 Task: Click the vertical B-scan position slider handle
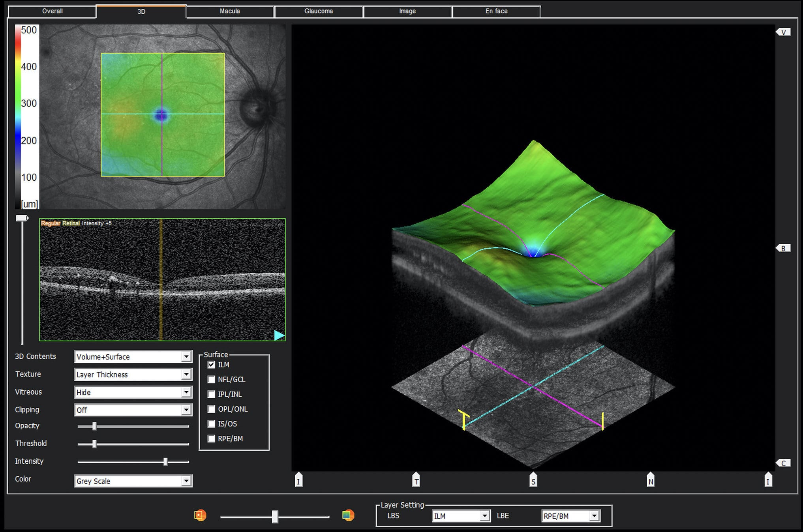[x=22, y=218]
